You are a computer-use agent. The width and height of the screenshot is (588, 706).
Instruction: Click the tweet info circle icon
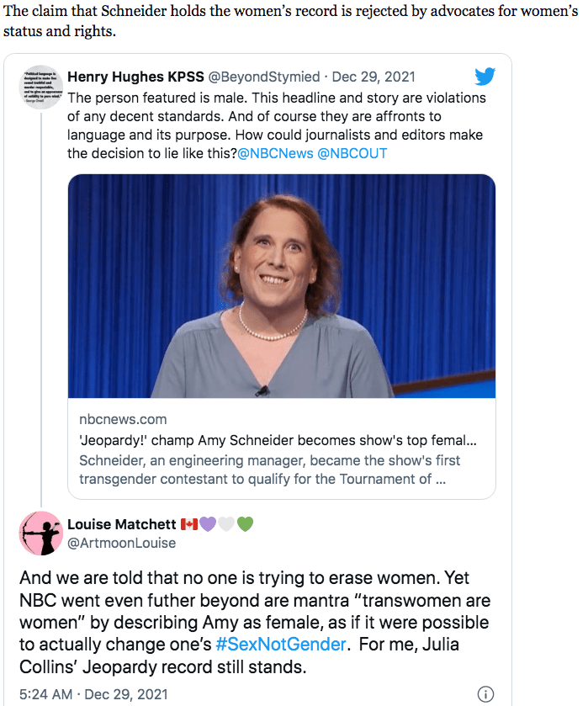pyautogui.click(x=485, y=694)
